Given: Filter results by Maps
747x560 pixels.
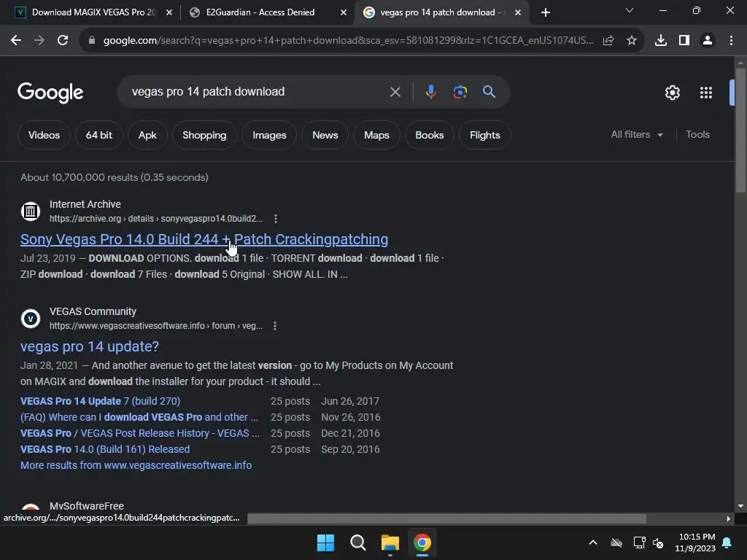Looking at the screenshot, I should pos(376,135).
